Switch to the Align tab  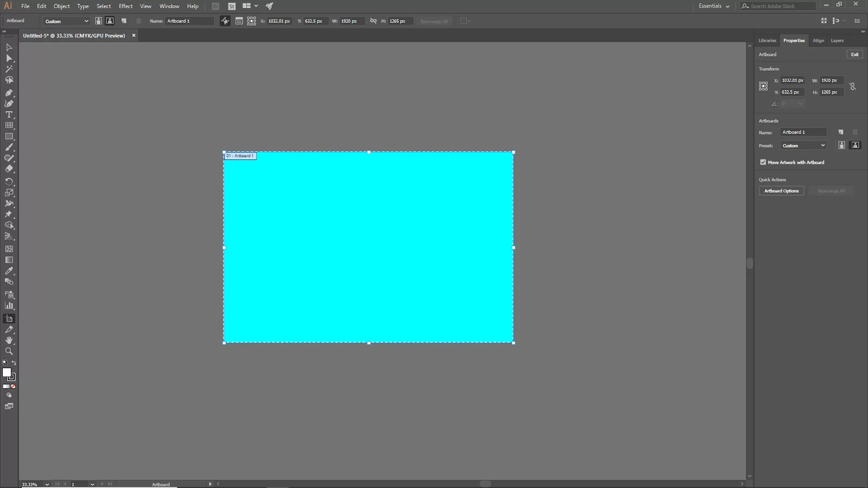point(818,41)
